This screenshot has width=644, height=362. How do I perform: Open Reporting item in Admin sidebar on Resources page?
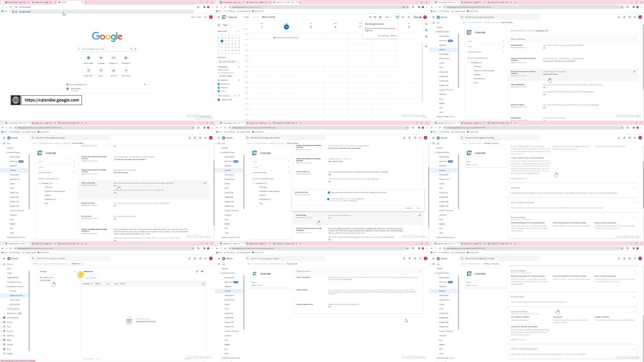click(10, 336)
